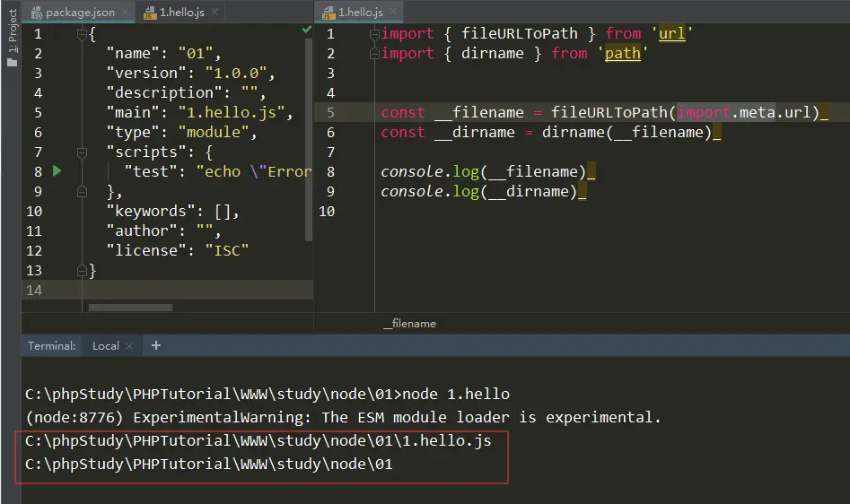Click const __dirname declaration line 6
Viewport: 850px width, 504px height.
point(546,133)
